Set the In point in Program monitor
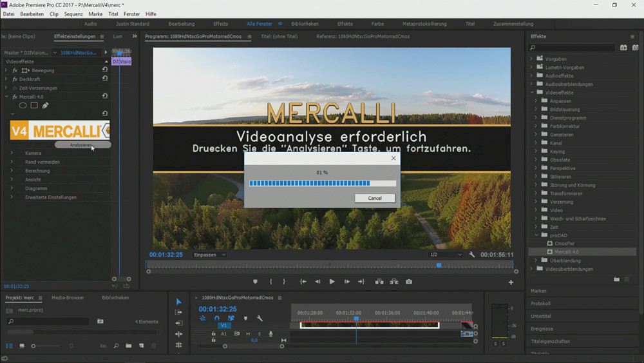 270,282
